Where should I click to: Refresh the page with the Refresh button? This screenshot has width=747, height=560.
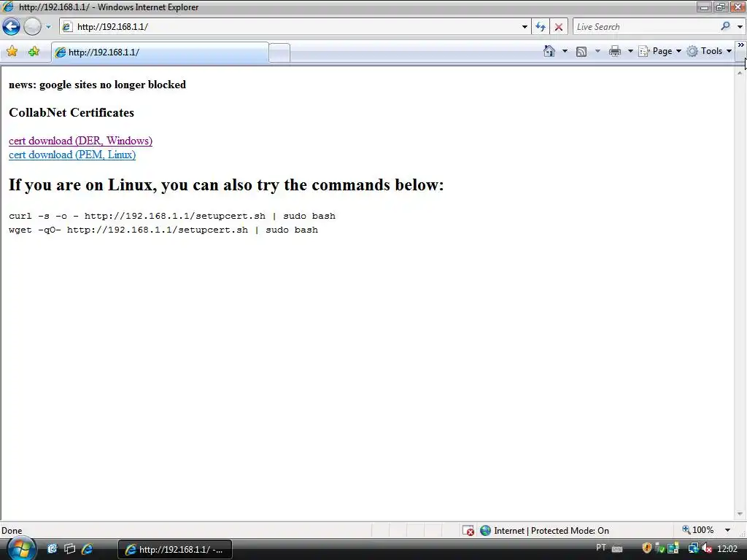click(x=541, y=27)
